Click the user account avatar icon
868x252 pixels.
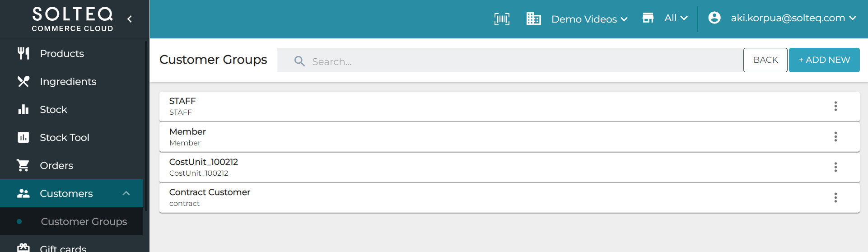tap(714, 18)
